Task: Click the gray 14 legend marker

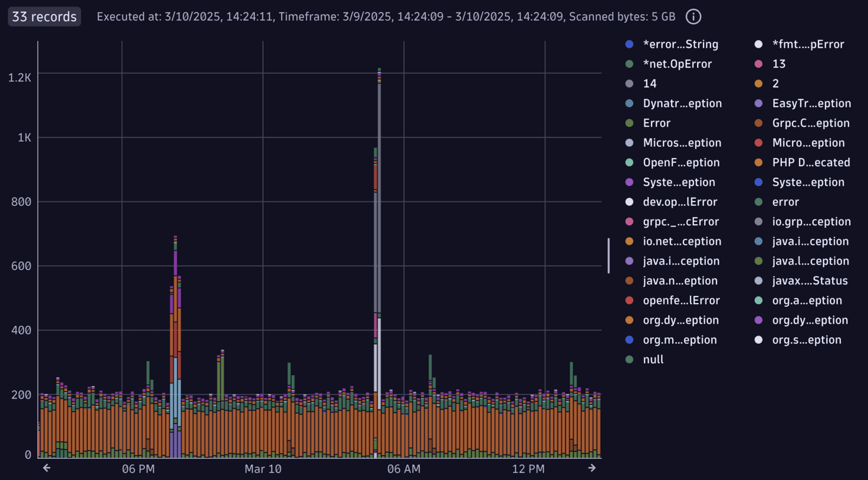Action: [x=629, y=83]
